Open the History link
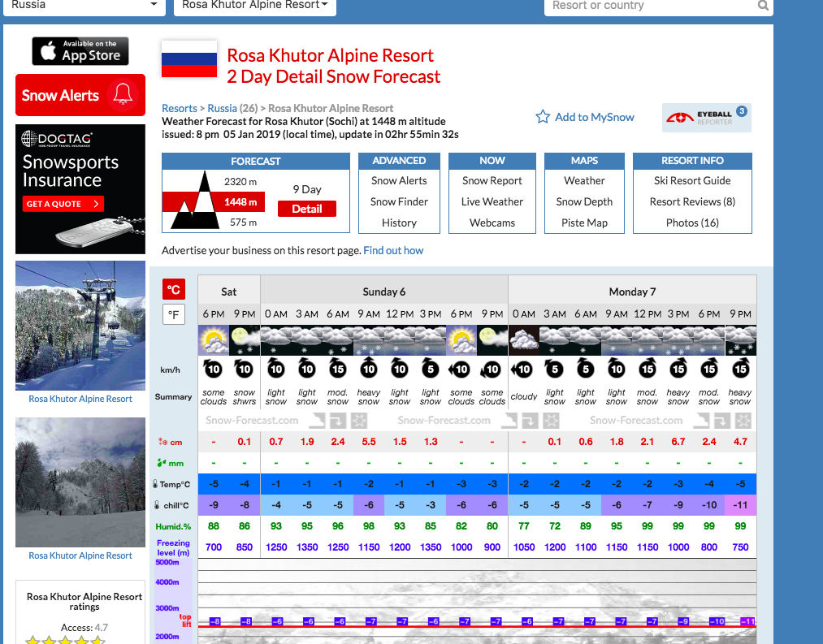This screenshot has height=644, width=823. pos(399,223)
